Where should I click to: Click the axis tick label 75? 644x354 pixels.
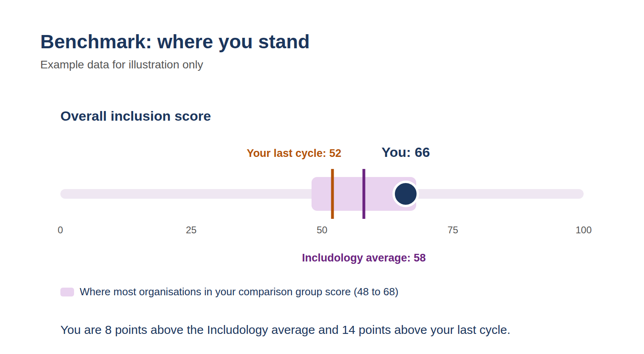click(453, 230)
